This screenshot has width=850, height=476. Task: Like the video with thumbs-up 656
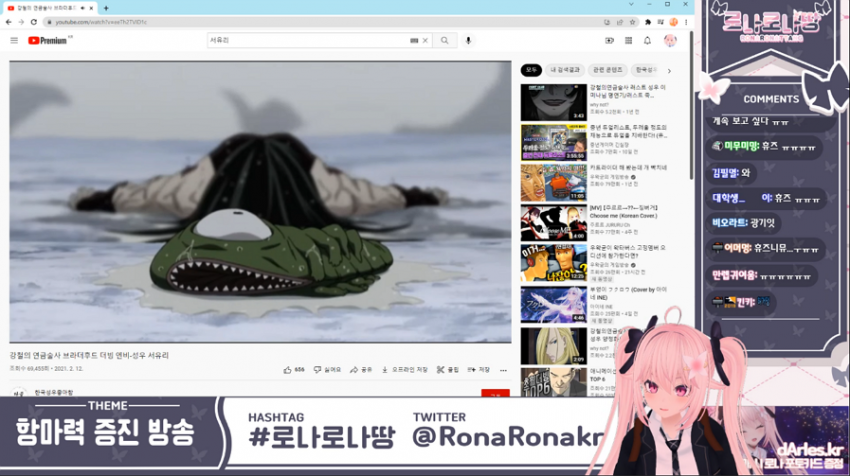tap(294, 370)
